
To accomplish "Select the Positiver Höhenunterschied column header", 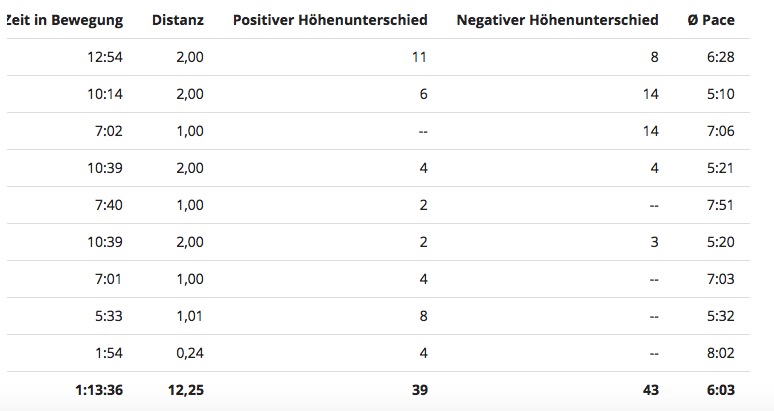I will coord(329,20).
